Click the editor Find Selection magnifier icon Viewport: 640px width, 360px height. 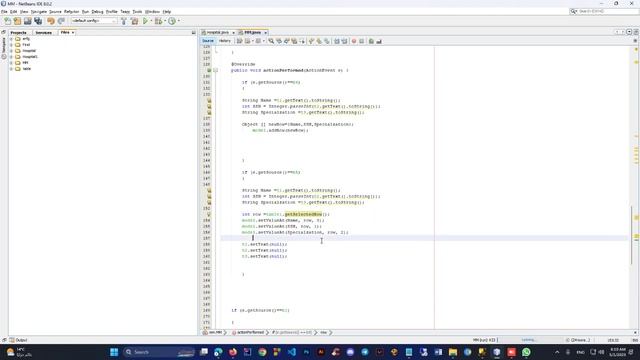[271, 41]
